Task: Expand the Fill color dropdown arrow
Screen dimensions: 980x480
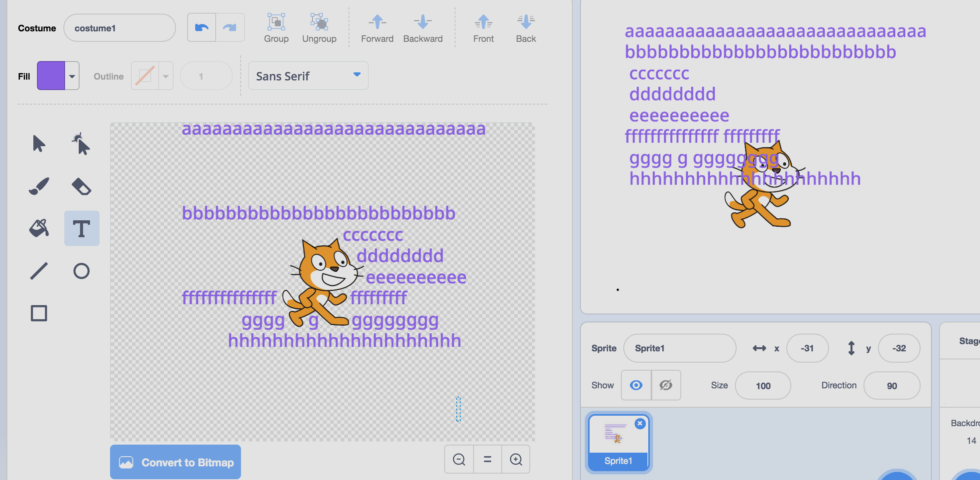Action: click(x=71, y=76)
